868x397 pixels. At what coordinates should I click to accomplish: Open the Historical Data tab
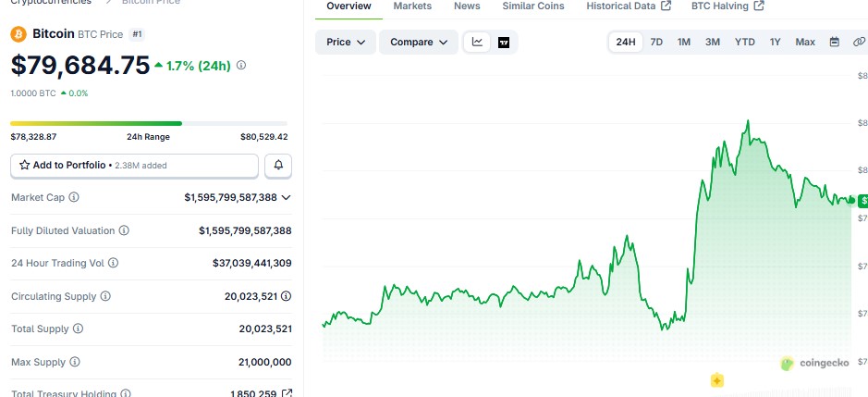tap(629, 6)
